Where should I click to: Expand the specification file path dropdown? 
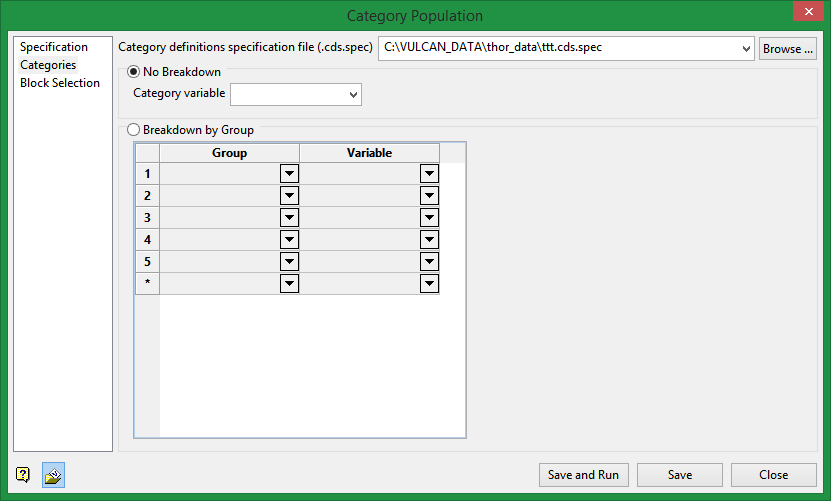[746, 49]
